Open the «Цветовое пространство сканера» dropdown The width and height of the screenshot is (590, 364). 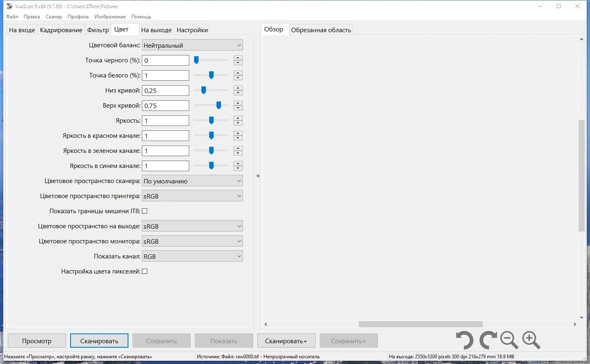pos(192,181)
